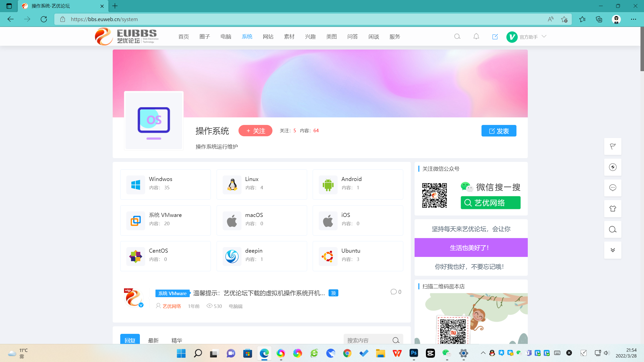Screen dimensions: 644x362
Task: Open the browser collections icon
Action: (599, 19)
